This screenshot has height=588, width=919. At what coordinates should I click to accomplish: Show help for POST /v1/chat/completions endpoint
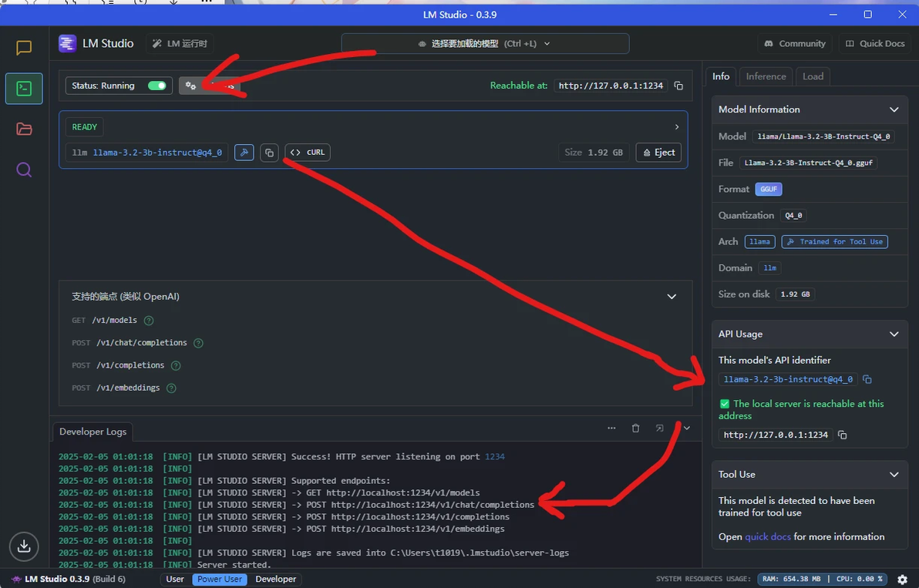tap(199, 343)
